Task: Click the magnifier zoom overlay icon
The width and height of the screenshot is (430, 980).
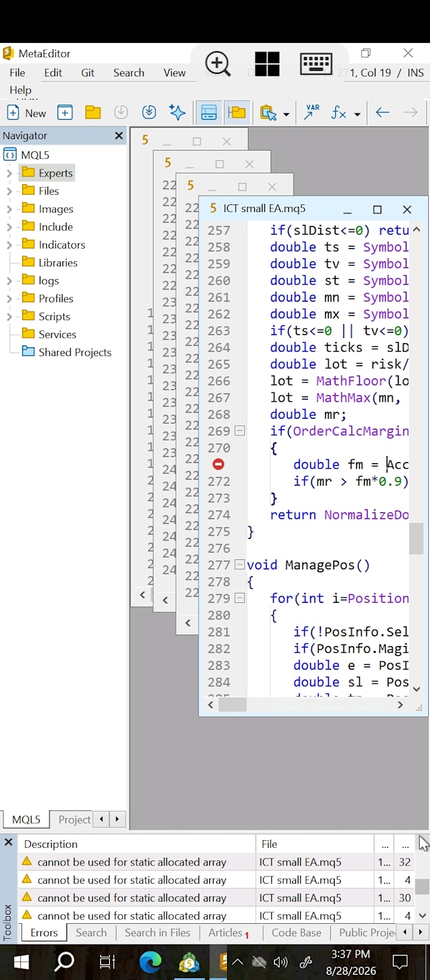Action: 218,64
